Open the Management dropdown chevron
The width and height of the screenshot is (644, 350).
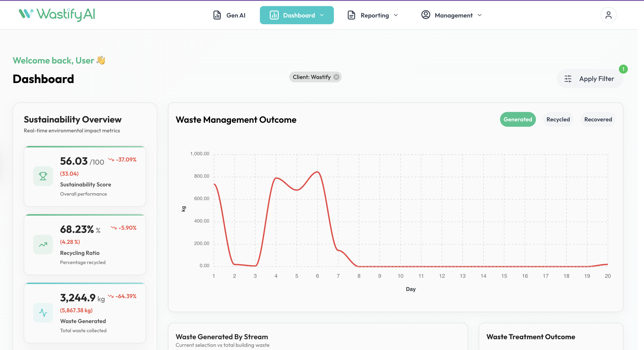coord(479,15)
